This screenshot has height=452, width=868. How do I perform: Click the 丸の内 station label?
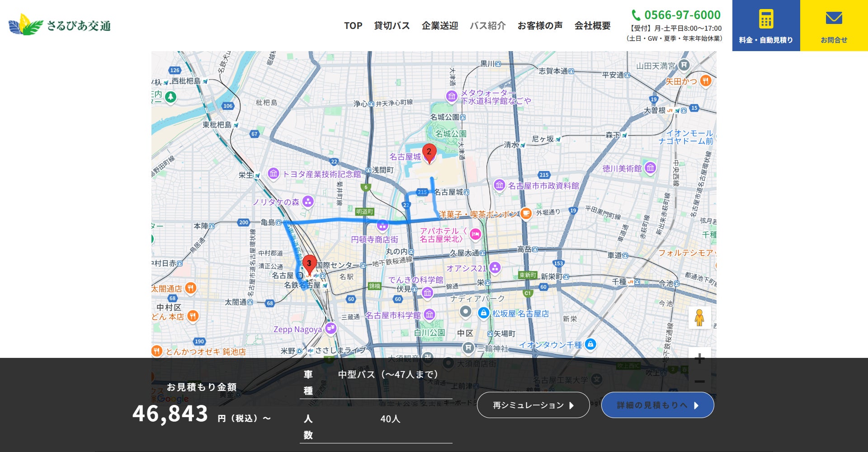coord(396,251)
